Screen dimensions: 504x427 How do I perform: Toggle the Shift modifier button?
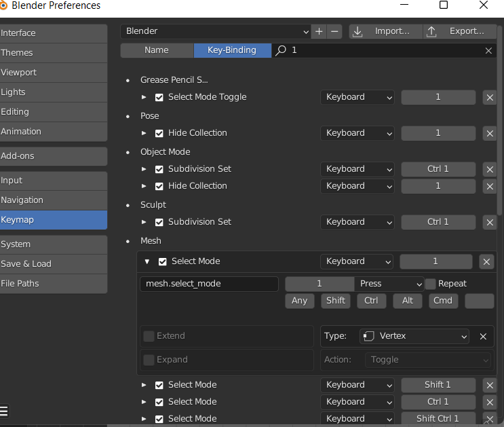coord(336,301)
